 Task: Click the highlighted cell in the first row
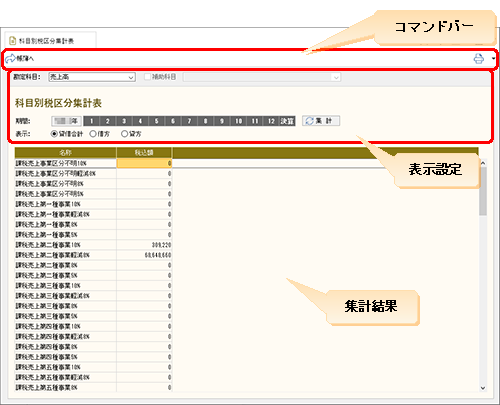click(144, 163)
